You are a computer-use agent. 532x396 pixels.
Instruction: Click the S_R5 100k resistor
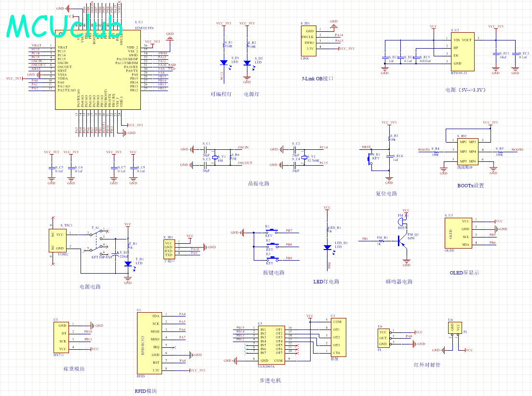pyautogui.click(x=500, y=152)
